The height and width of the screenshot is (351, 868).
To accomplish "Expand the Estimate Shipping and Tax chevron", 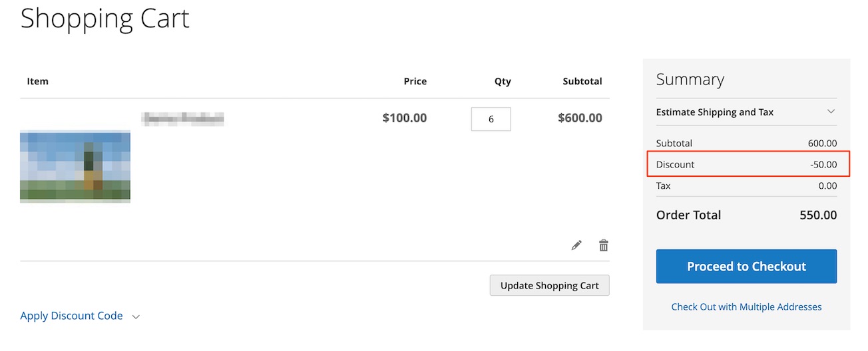I will click(831, 112).
